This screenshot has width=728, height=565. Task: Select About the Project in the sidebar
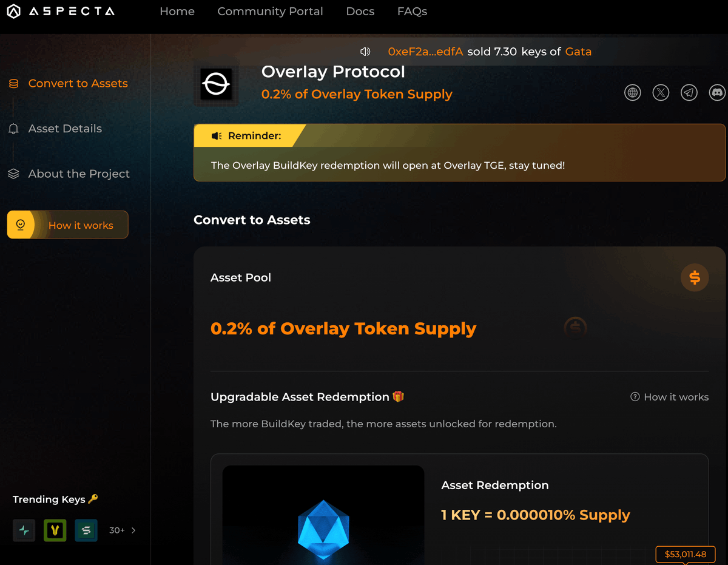pos(79,174)
